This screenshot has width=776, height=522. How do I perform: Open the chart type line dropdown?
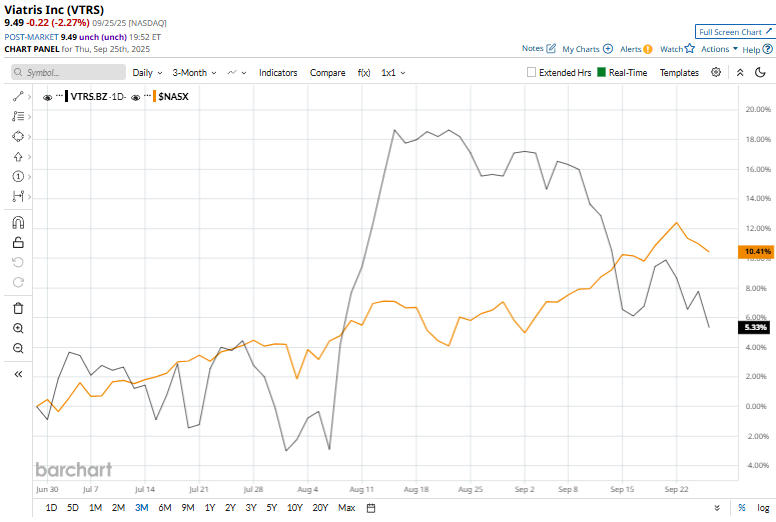(x=237, y=73)
